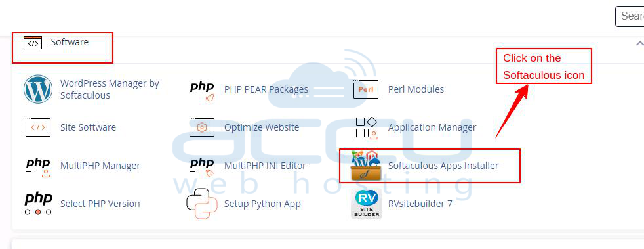
Task: Click the WordPress Manager icon
Action: (x=38, y=89)
